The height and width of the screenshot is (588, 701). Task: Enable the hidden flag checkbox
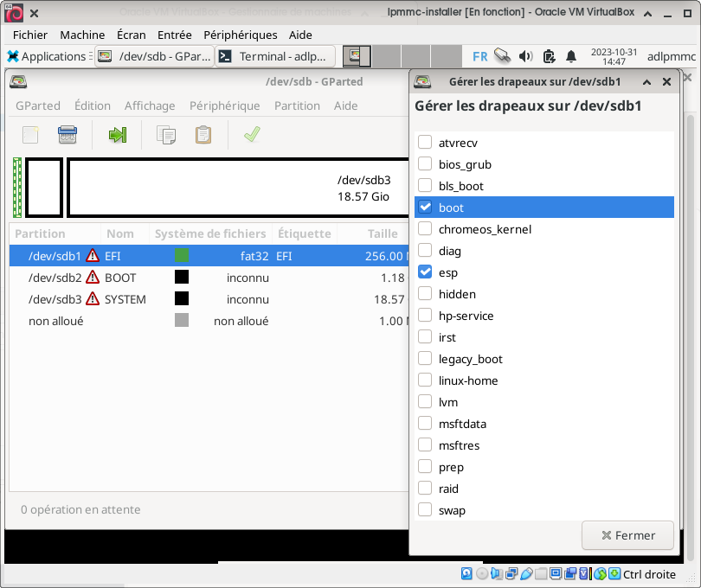point(425,294)
